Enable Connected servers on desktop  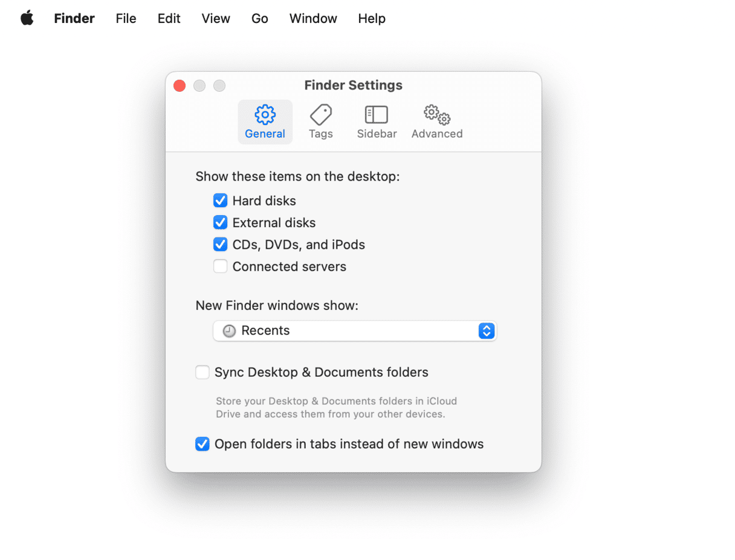pyautogui.click(x=221, y=266)
